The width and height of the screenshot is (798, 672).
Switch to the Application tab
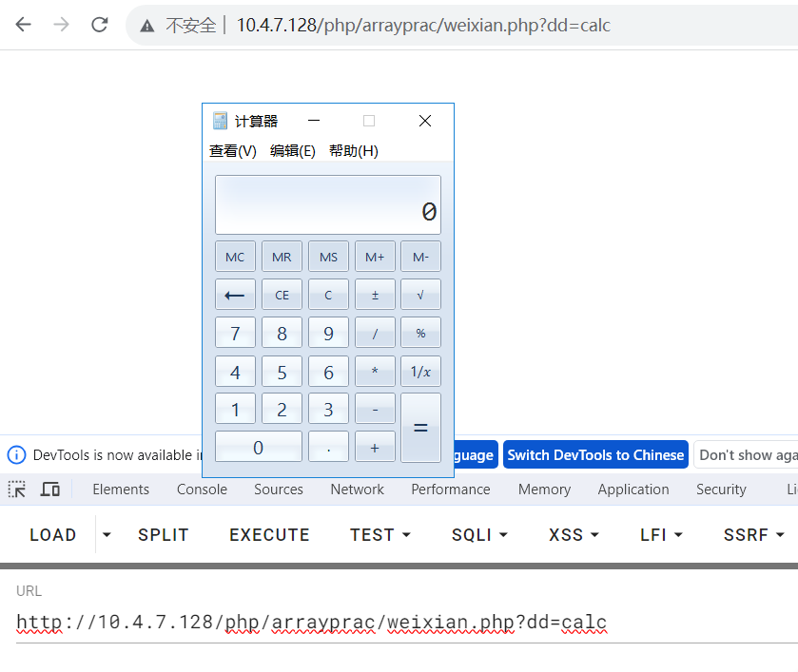pyautogui.click(x=633, y=490)
